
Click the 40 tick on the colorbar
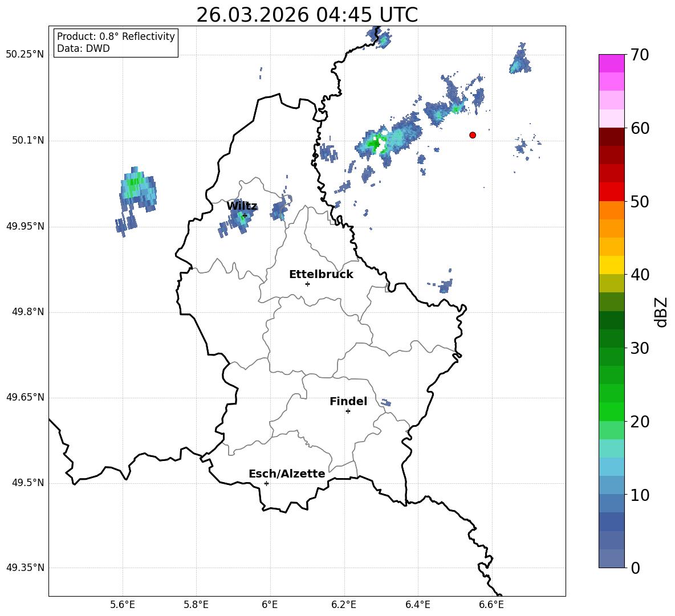point(640,275)
